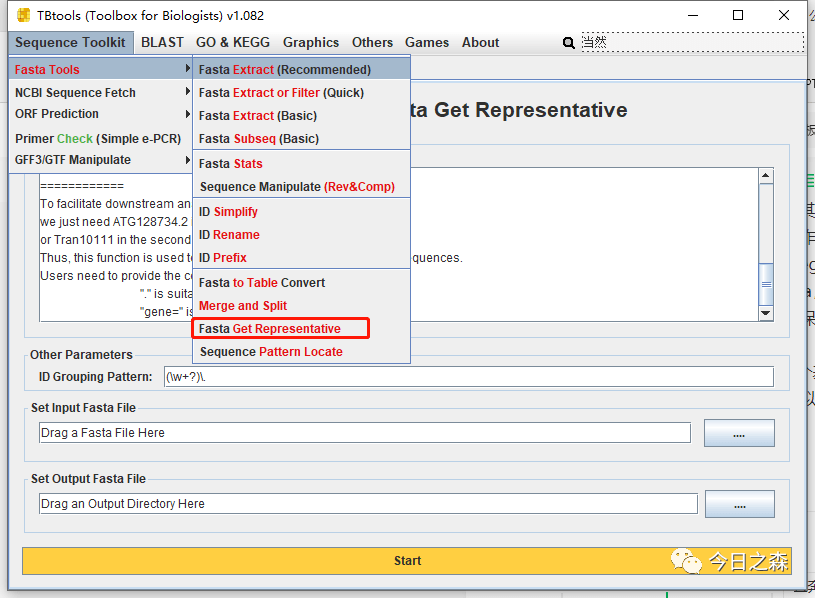The image size is (815, 598).
Task: Click the ID Grouping Pattern field
Action: 469,377
